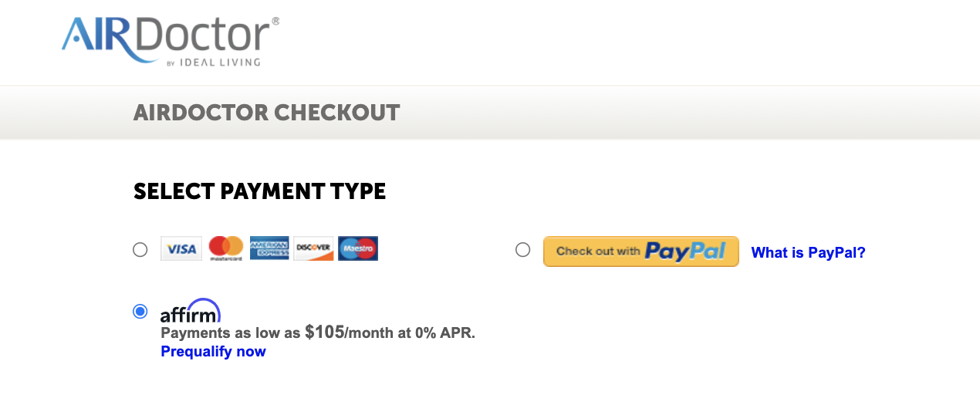Click the "by Ideal Living" tagline
This screenshot has height=395, width=980.
pos(213,62)
